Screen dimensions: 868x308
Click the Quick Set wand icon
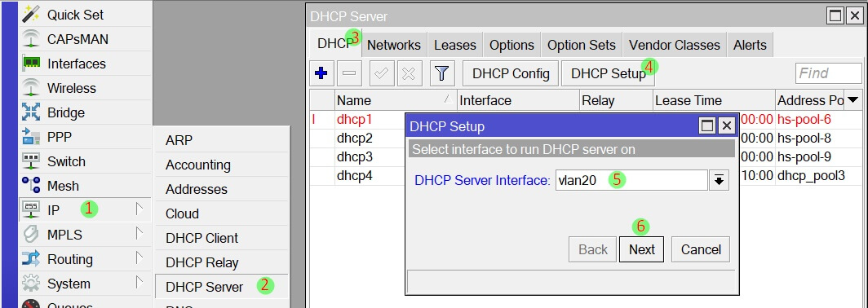click(31, 15)
